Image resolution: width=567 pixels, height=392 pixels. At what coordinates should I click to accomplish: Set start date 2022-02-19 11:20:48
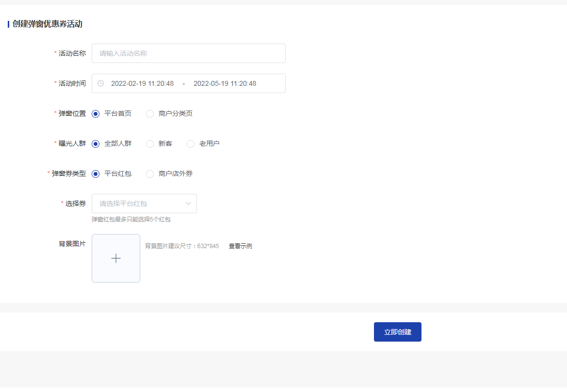(x=142, y=83)
